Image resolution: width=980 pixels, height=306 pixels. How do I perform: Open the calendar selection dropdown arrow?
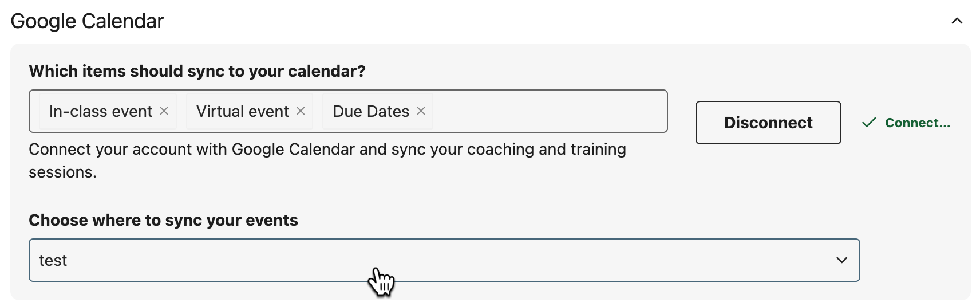[841, 260]
